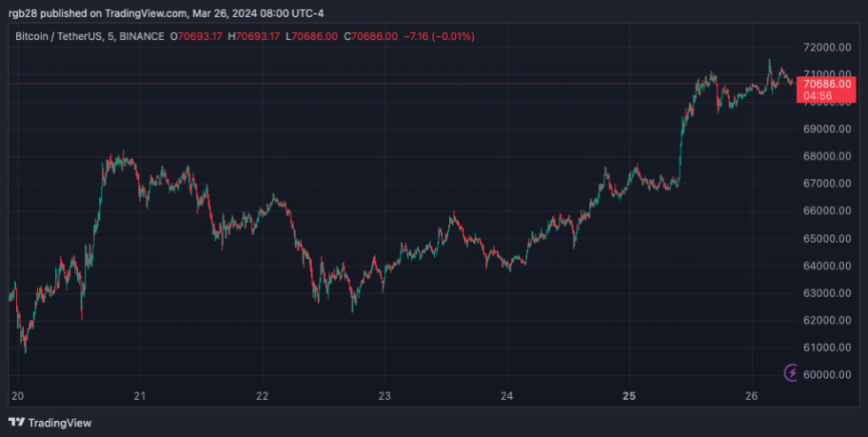
Task: Click the 72000.00 price axis label
Action: tap(827, 47)
